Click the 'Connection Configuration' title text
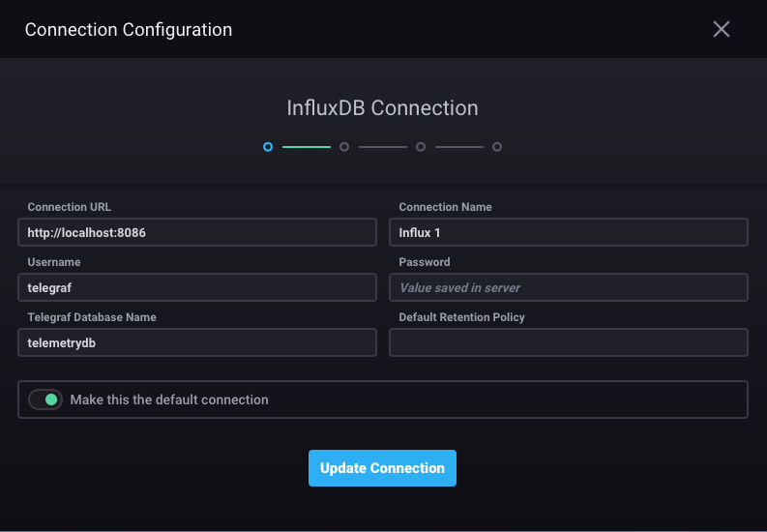The height and width of the screenshot is (532, 767). click(129, 29)
